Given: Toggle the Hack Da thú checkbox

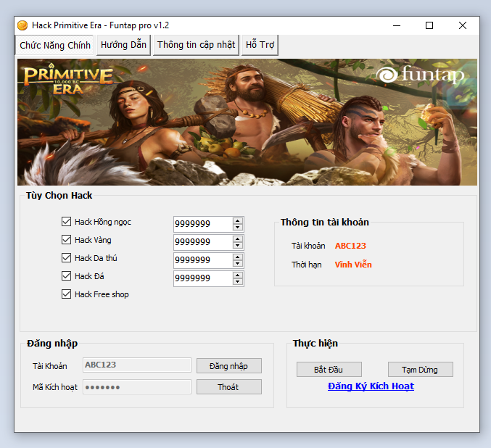Looking at the screenshot, I should pos(67,258).
